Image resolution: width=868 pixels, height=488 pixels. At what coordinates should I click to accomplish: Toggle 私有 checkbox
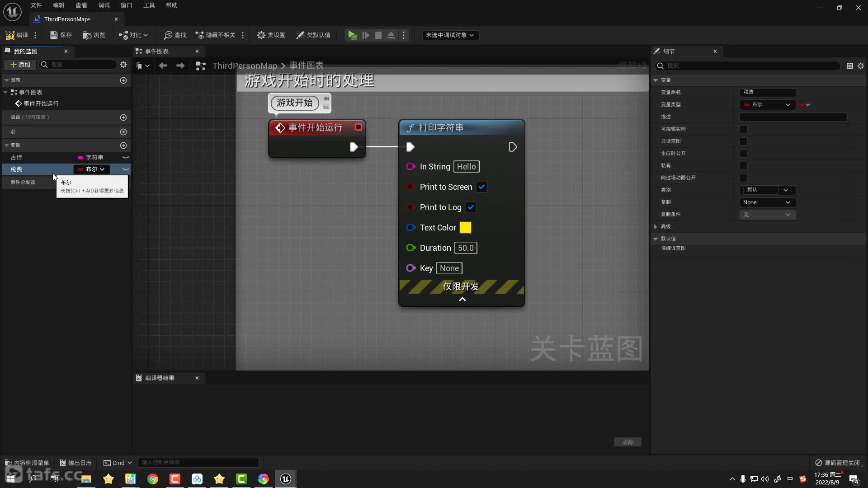coord(743,166)
